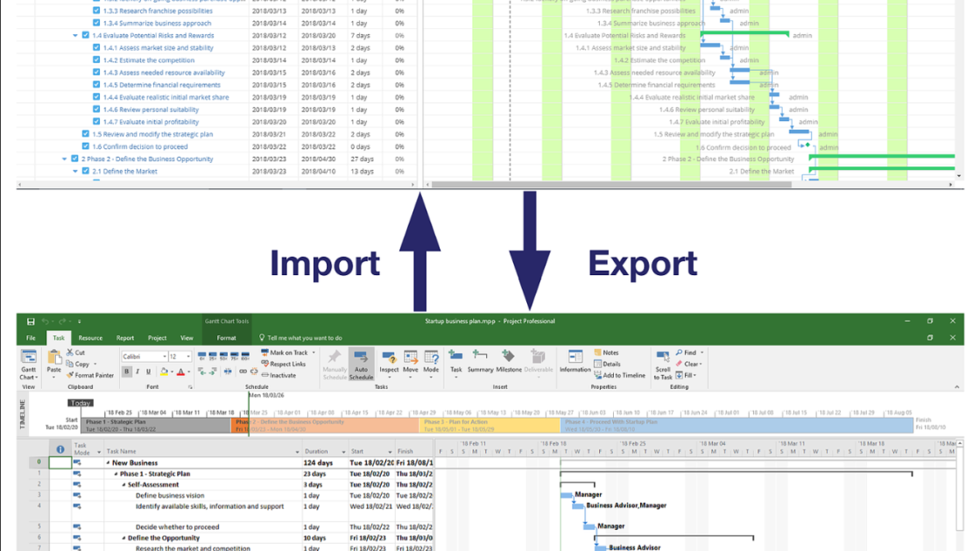Click Add to Timeline button
Screen dimensions: 980x551
[619, 375]
